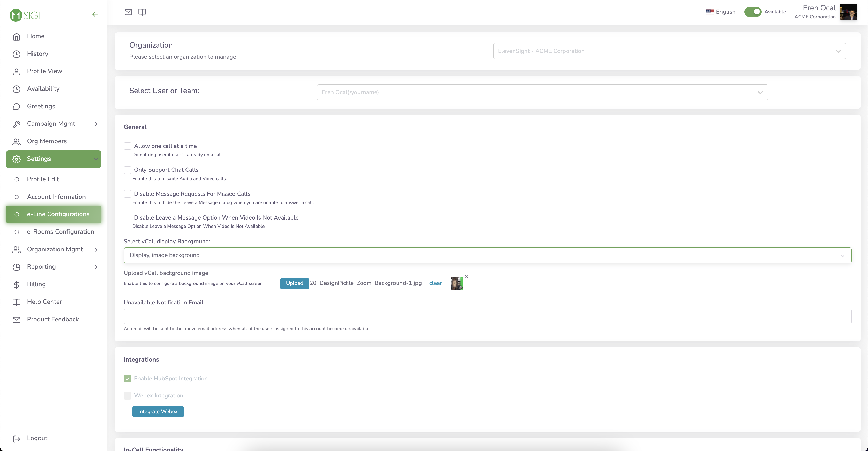Click the Unavailable Notification Email field
This screenshot has height=451, width=868.
coord(487,317)
